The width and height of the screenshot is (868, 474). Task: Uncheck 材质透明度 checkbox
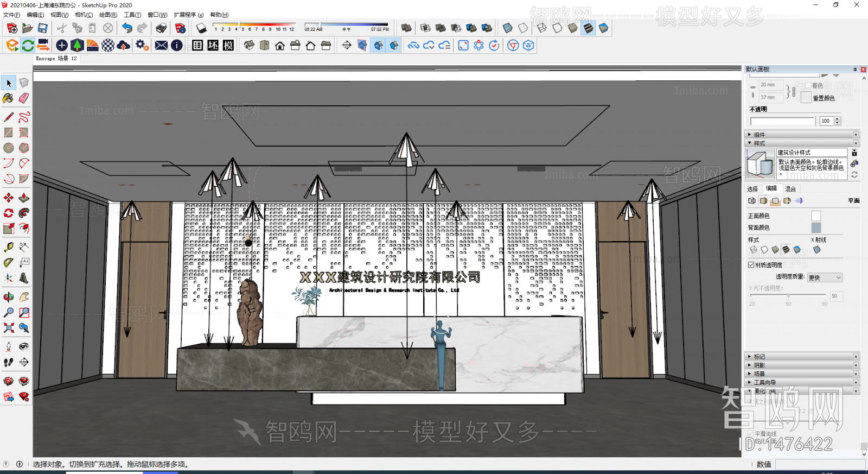pos(751,265)
